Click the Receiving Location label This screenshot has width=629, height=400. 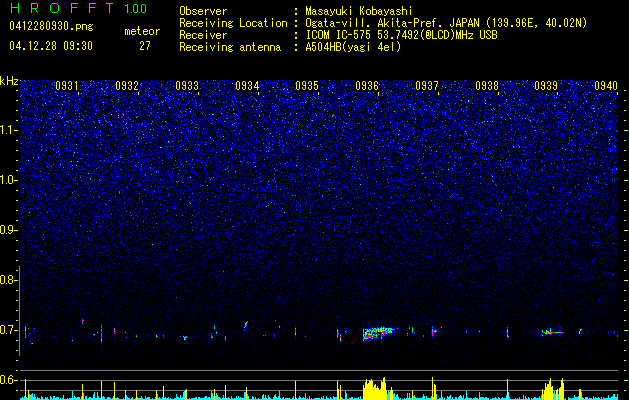pos(233,23)
